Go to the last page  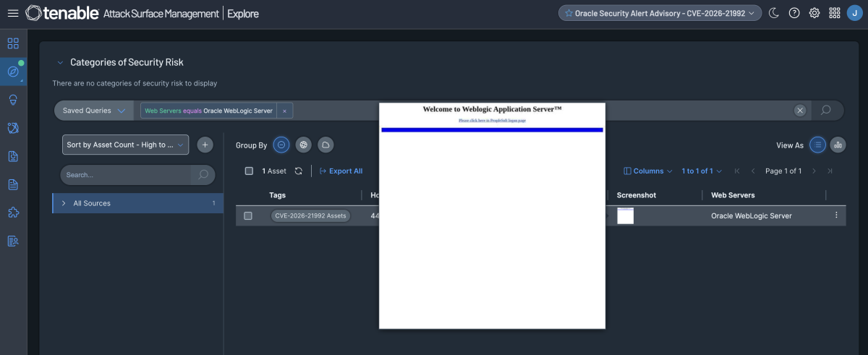830,171
